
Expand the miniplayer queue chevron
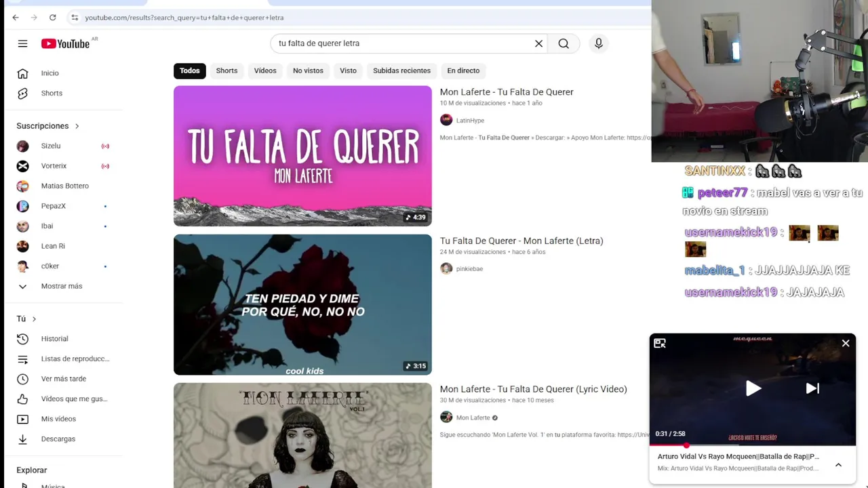coord(838,465)
